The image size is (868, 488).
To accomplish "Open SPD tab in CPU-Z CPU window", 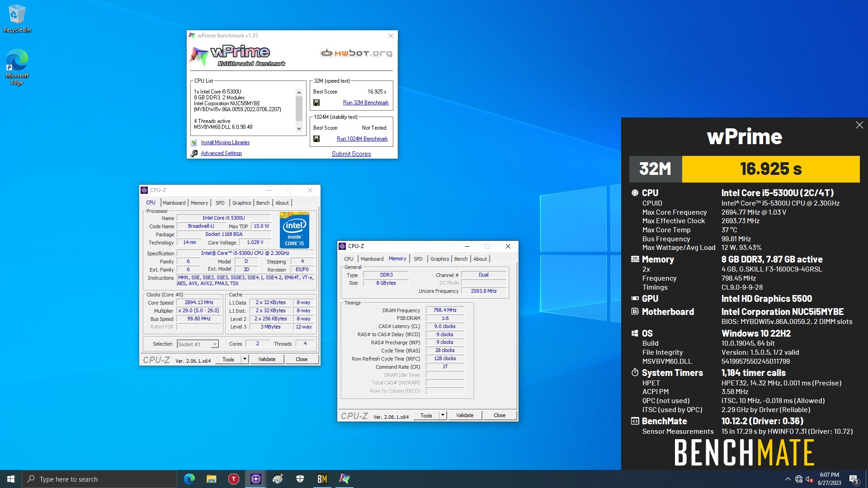I will [x=220, y=203].
